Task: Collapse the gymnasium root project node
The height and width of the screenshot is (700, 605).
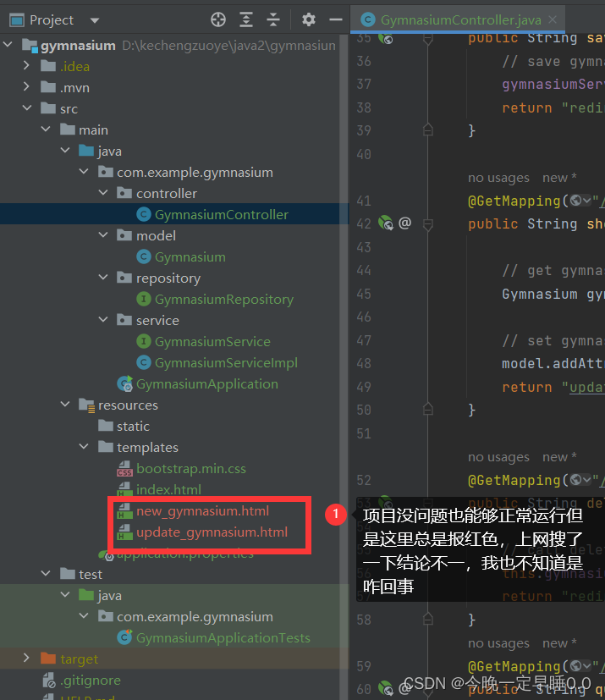Action: (x=8, y=45)
